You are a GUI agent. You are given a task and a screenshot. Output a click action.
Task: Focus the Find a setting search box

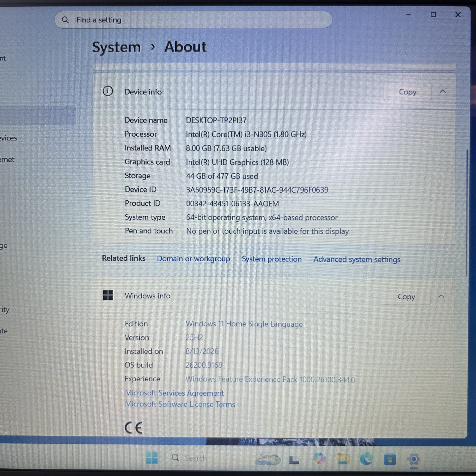193,20
